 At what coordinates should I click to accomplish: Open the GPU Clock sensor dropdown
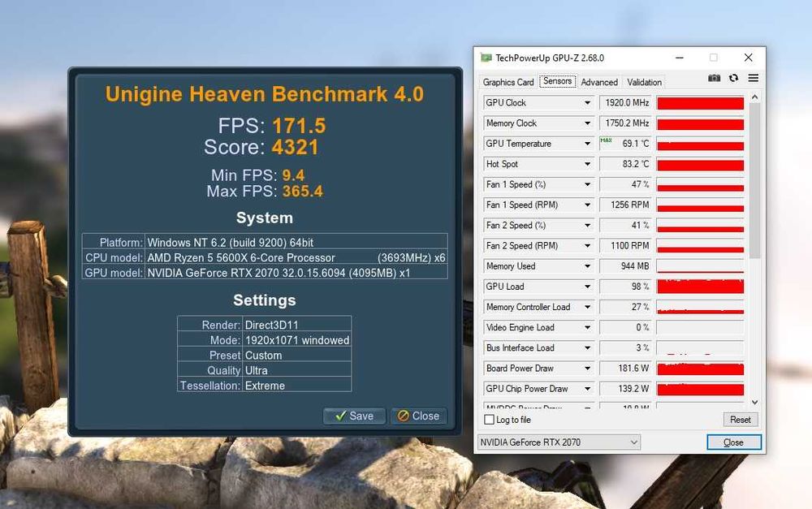(x=587, y=102)
